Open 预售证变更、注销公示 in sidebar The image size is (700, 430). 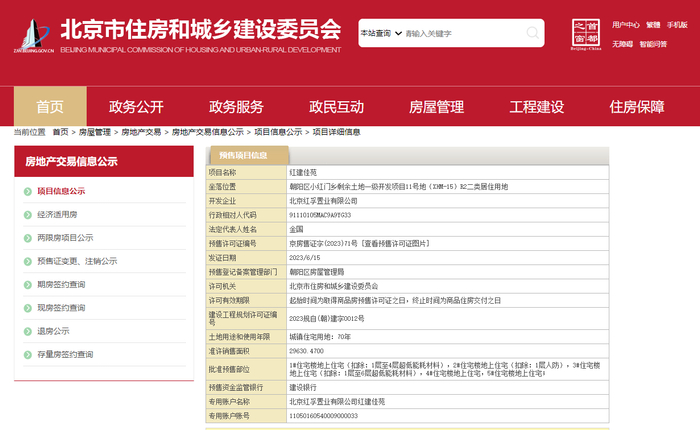pyautogui.click(x=76, y=261)
